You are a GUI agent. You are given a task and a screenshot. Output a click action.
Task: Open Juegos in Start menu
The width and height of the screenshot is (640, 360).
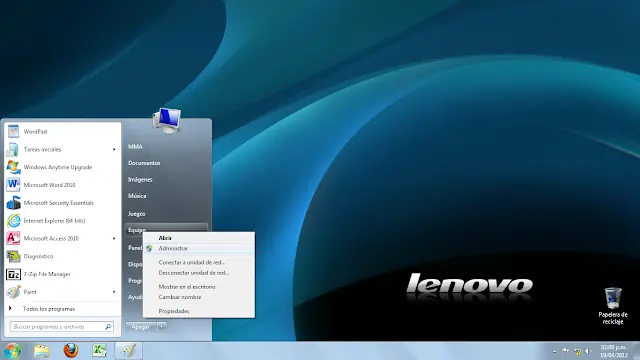[x=137, y=213]
